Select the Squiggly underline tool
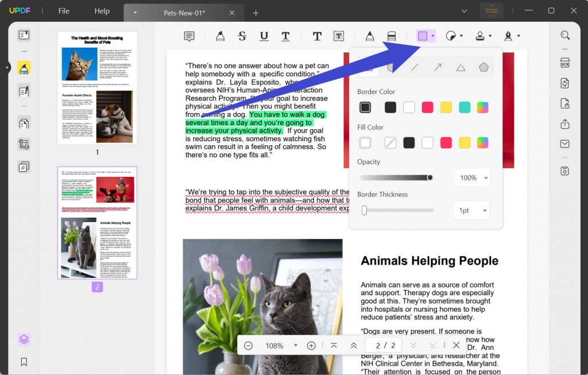588x375 pixels. tap(286, 36)
